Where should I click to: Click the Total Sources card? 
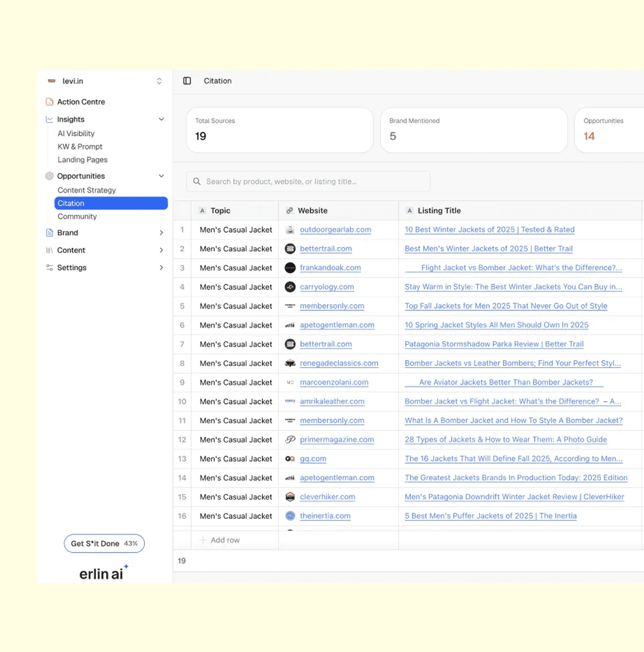point(280,130)
